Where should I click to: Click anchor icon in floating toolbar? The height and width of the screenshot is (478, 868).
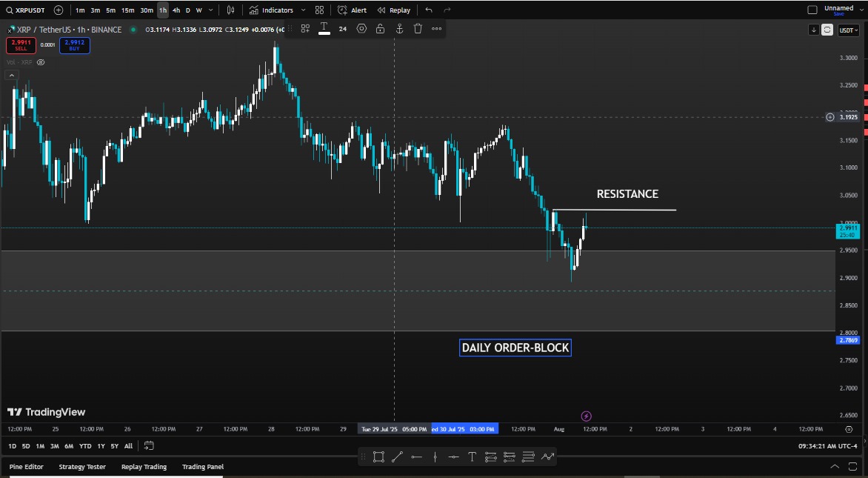coord(399,28)
